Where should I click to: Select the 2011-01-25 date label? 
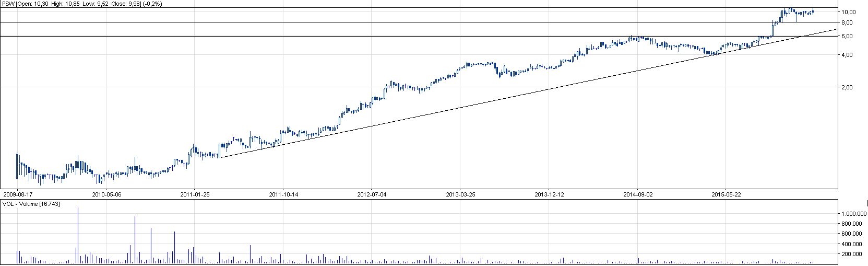(195, 194)
